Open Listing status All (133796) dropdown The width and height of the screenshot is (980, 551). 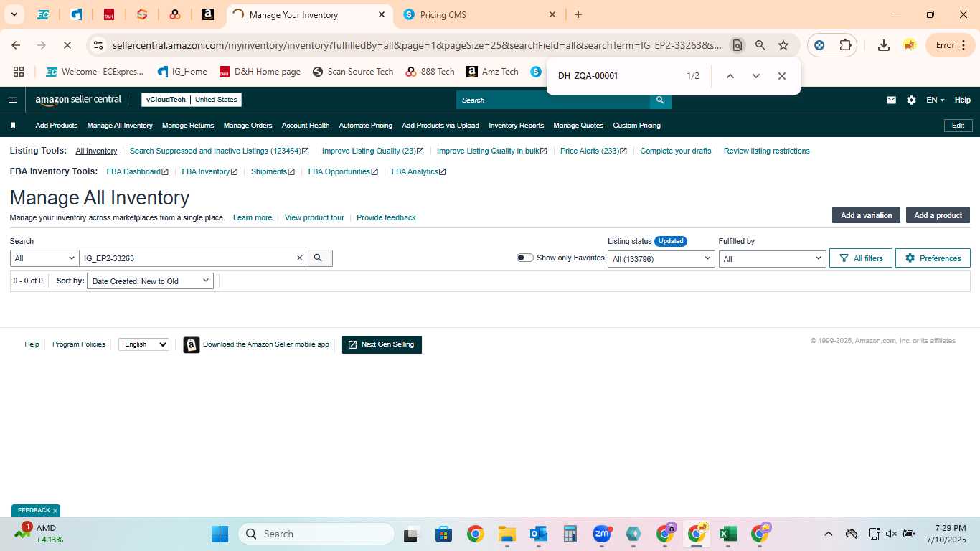click(x=661, y=258)
